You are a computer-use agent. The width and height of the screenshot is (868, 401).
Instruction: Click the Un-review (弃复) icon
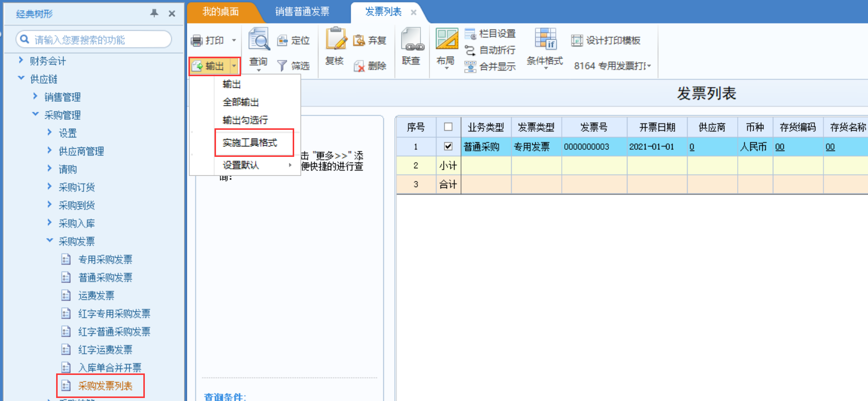pos(359,41)
